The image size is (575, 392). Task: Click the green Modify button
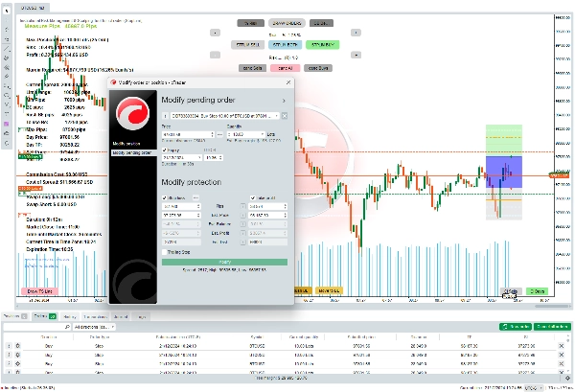(224, 263)
